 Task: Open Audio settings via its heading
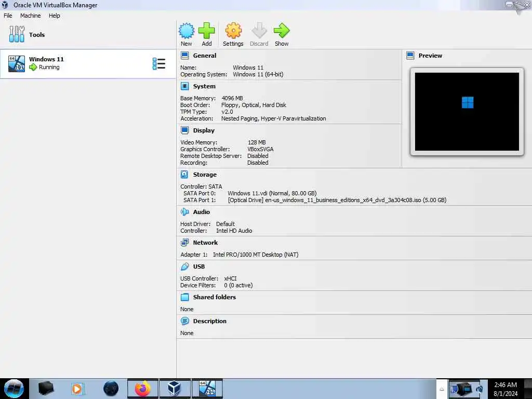(202, 212)
